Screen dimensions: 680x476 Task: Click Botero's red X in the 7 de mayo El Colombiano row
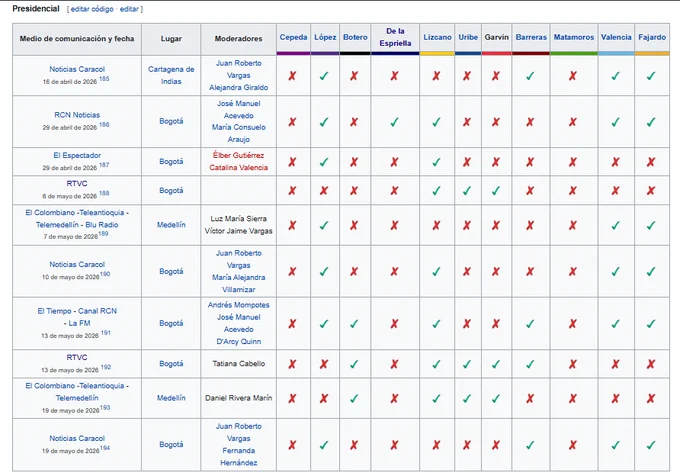[354, 225]
